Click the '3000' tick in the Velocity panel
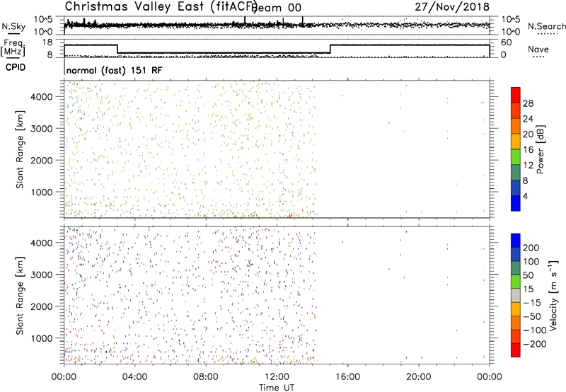Image resolution: width=566 pixels, height=392 pixels. (41, 275)
